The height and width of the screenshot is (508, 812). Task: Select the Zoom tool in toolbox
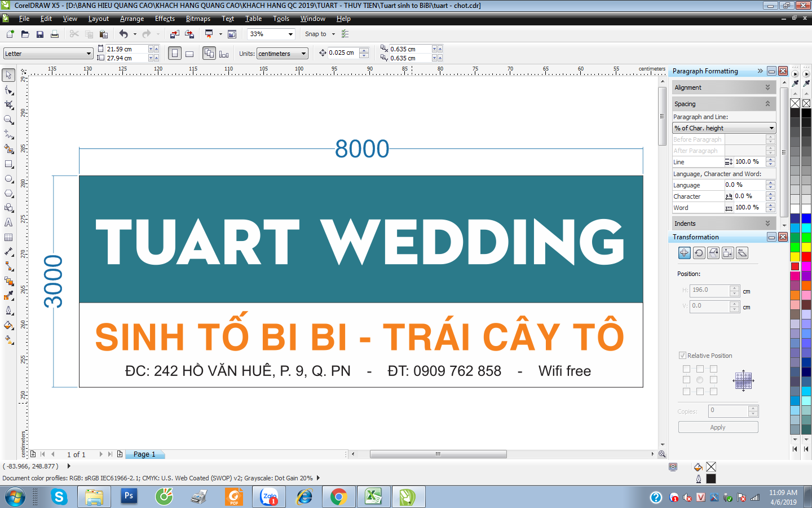pyautogui.click(x=9, y=120)
